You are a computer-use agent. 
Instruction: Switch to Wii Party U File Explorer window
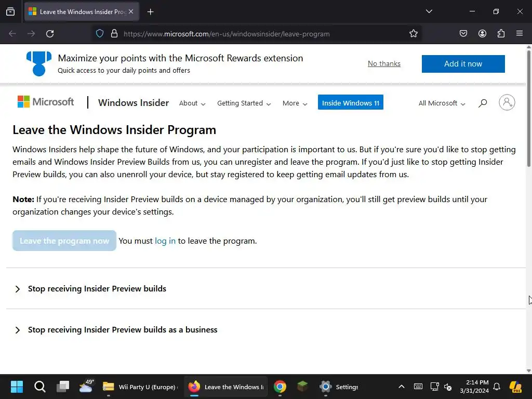(x=140, y=387)
